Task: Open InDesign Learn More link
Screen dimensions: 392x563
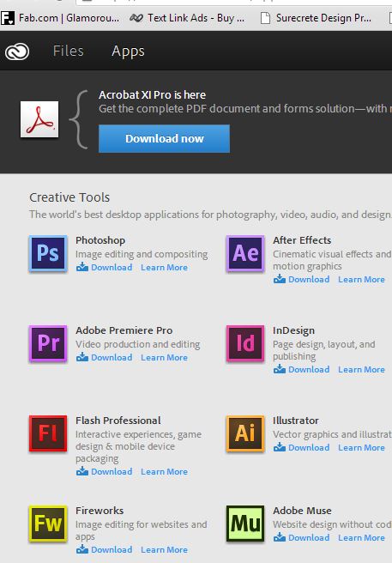Action: pyautogui.click(x=361, y=369)
